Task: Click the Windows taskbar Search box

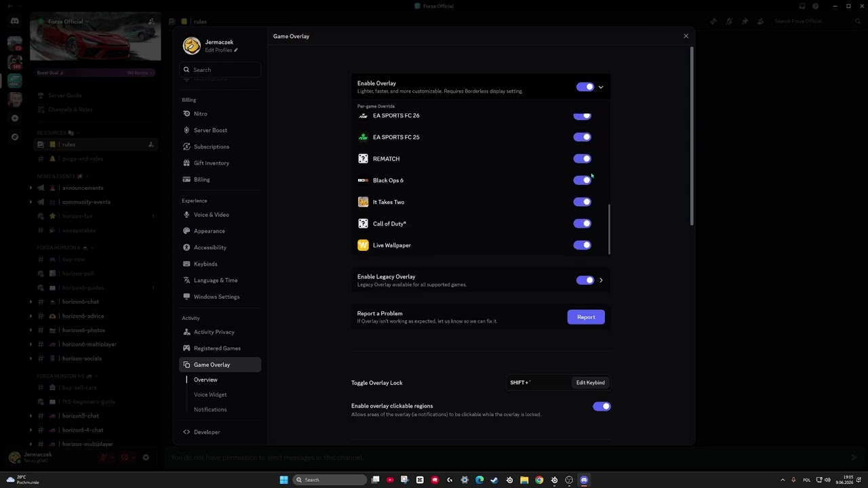Action: [330, 480]
